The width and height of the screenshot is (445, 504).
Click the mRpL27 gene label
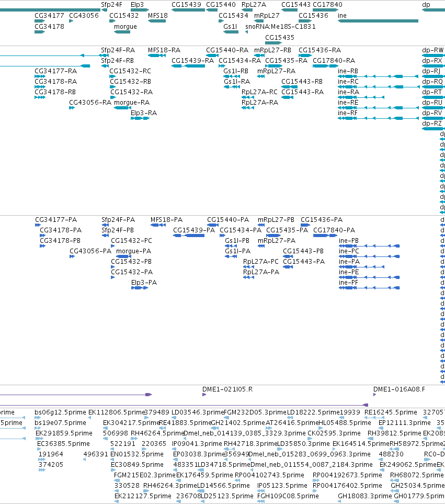267,15
